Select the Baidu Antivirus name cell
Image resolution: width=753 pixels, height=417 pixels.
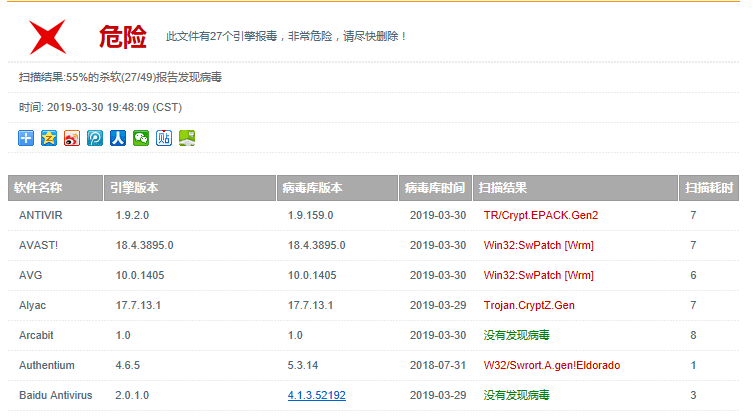(56, 395)
